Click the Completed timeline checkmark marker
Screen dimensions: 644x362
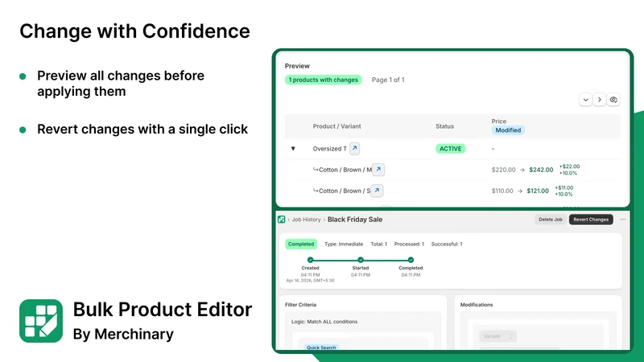coord(411,260)
